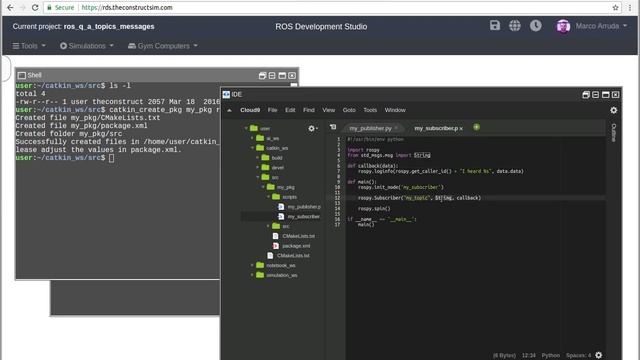The image size is (640, 360).
Task: Open the Tools dropdown in the ROS navbar
Action: coord(29,46)
